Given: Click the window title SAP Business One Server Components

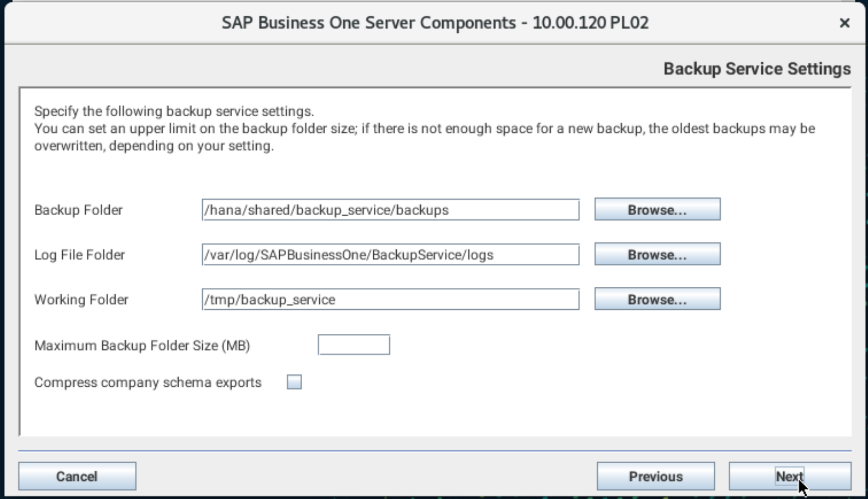Looking at the screenshot, I should [435, 23].
